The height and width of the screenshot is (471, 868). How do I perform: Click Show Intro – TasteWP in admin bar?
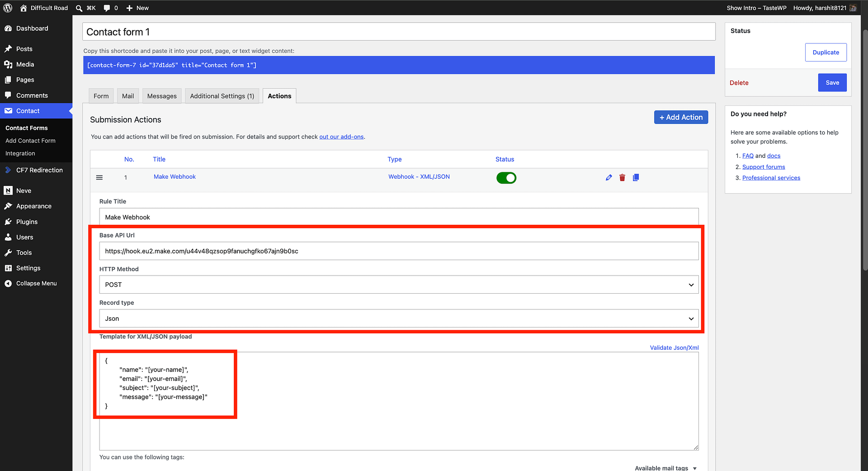tap(756, 8)
